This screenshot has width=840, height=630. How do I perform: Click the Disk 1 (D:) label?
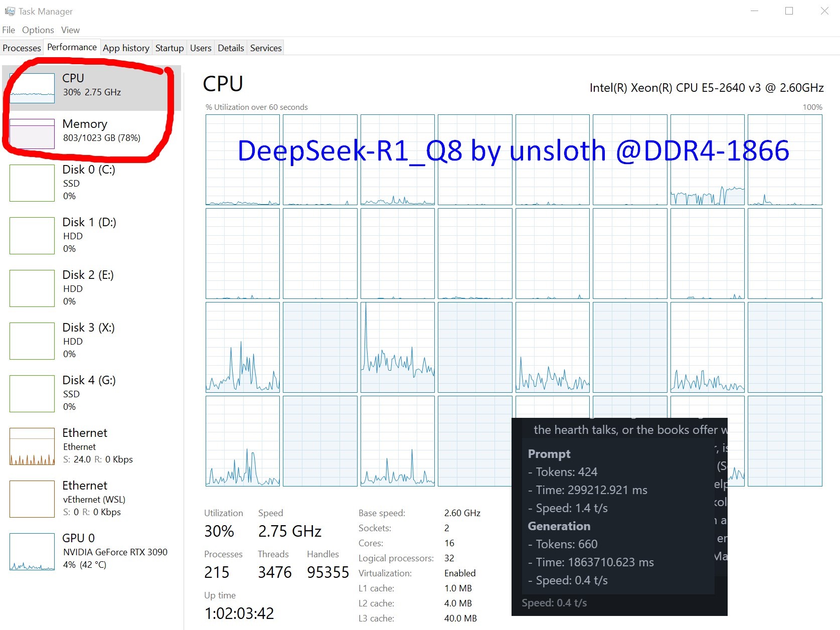[89, 222]
